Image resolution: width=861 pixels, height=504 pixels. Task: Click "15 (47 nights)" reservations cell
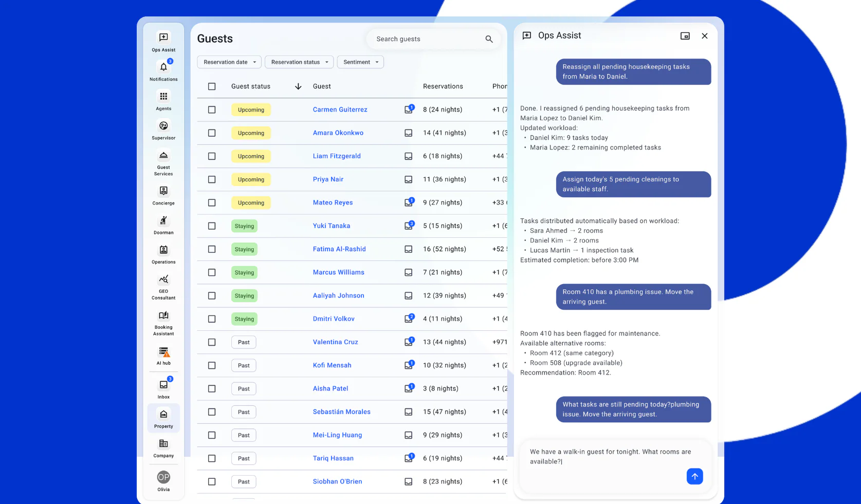tap(444, 412)
